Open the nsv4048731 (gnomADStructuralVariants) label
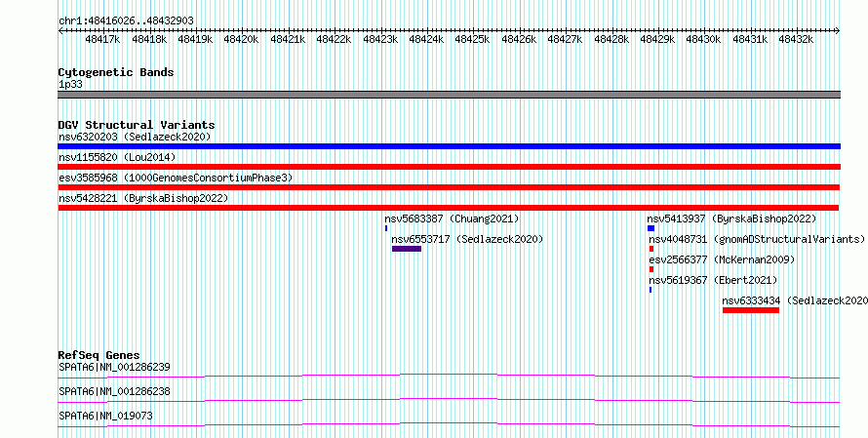The image size is (868, 438). [x=757, y=239]
